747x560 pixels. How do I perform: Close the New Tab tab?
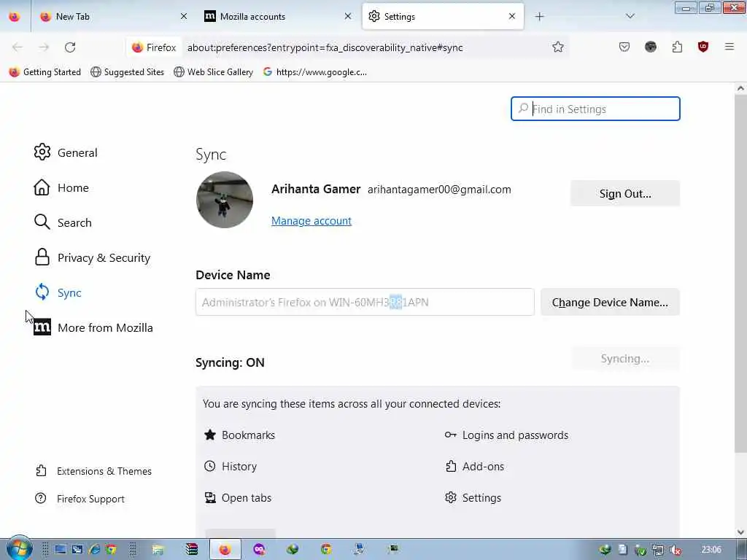pos(184,16)
